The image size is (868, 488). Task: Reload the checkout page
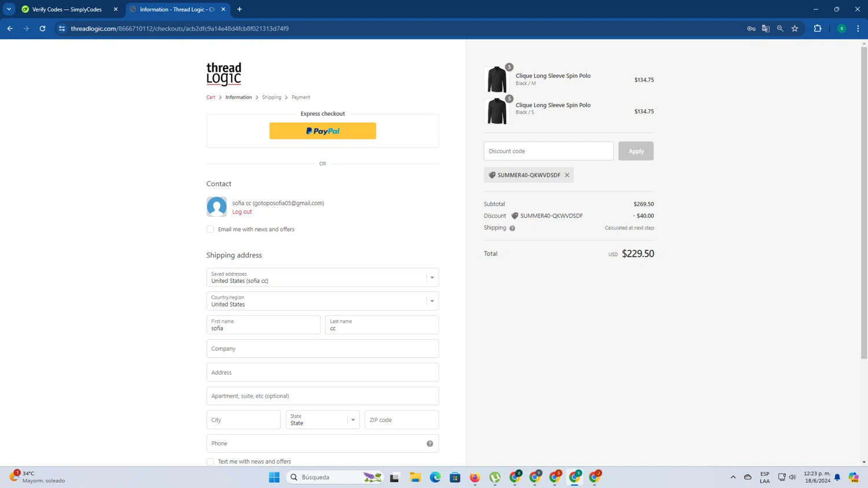tap(42, 28)
